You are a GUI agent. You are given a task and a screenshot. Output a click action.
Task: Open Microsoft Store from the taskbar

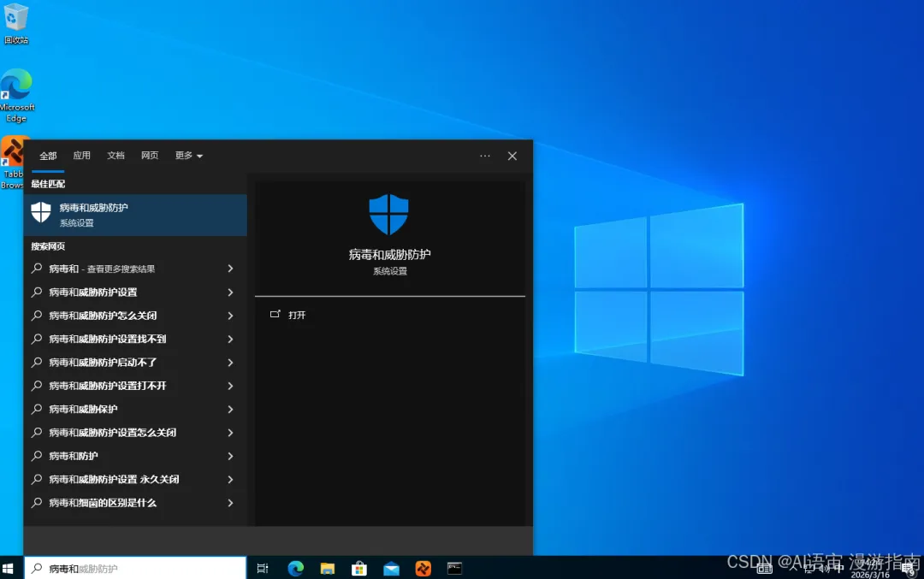coord(359,569)
